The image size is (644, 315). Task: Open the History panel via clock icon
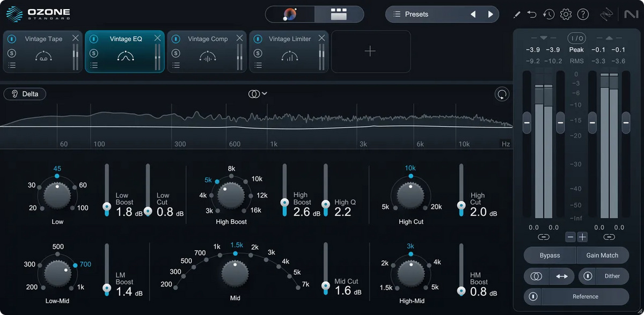coord(548,14)
